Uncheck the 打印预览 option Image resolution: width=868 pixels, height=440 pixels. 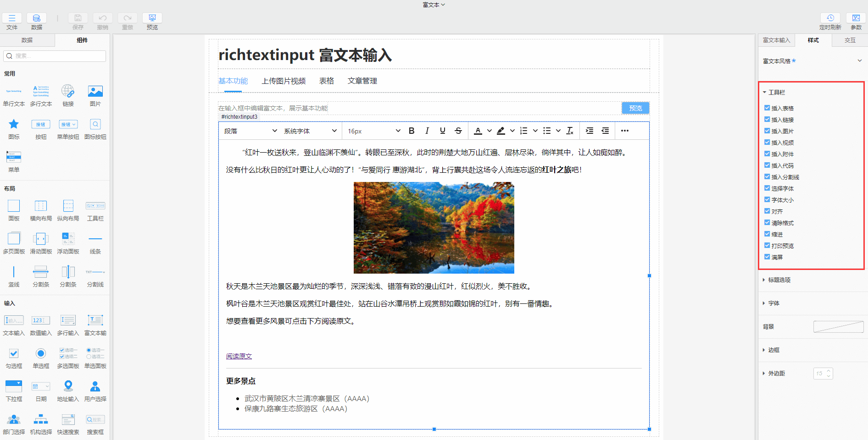click(x=767, y=245)
